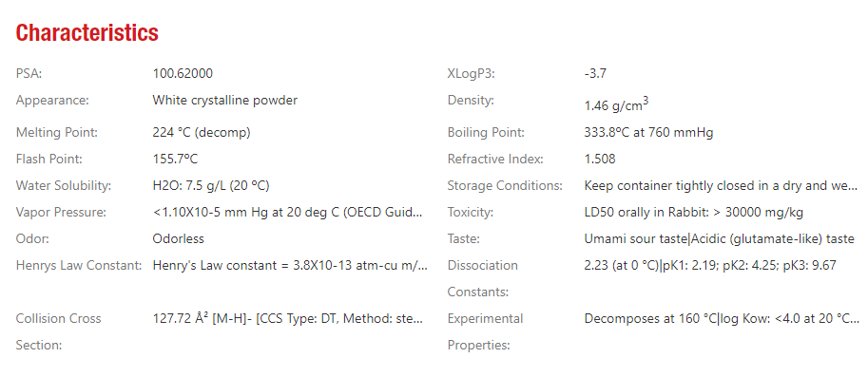Click the Melting Point value 224 °C
The image size is (868, 377).
pyautogui.click(x=202, y=133)
